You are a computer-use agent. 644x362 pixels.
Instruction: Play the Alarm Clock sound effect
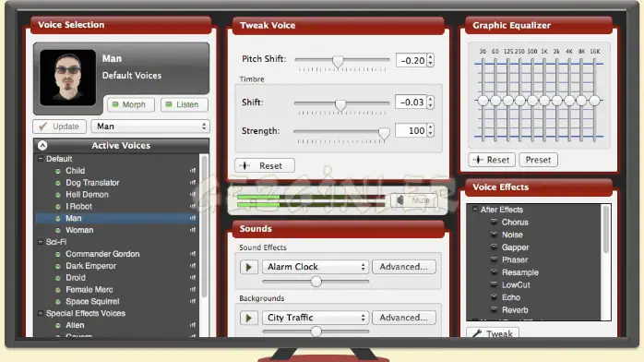coord(248,267)
